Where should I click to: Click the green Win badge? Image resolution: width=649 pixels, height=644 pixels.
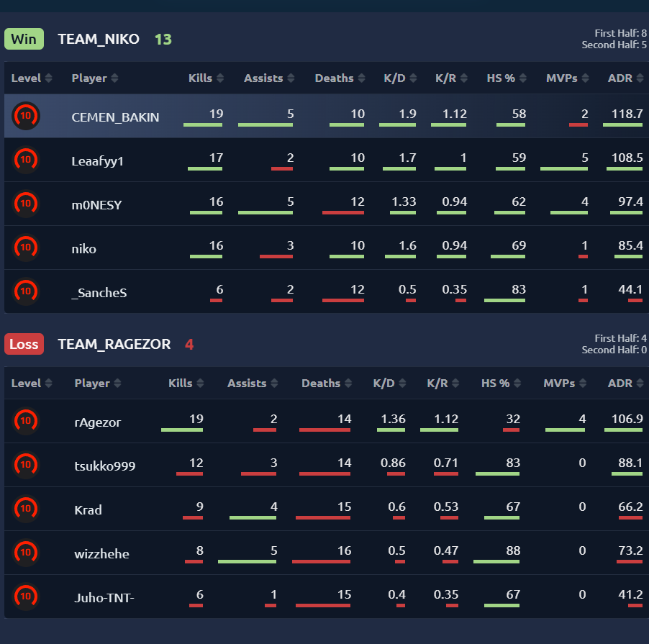coord(24,39)
